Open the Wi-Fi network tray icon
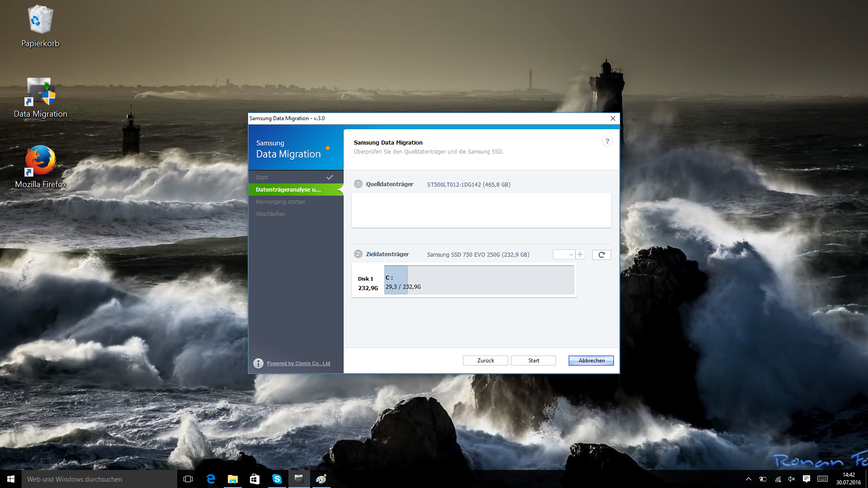Screen dimensions: 868x488 [x=778, y=479]
